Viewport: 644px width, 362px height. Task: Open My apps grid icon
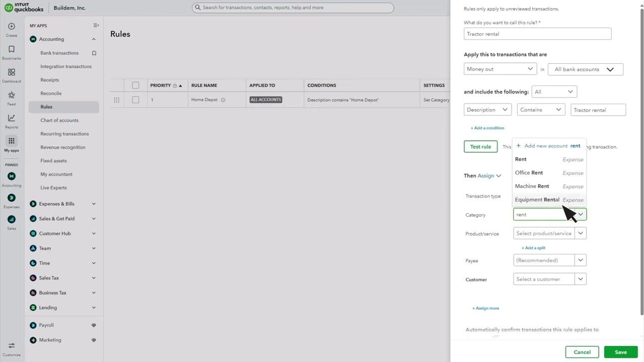(12, 141)
